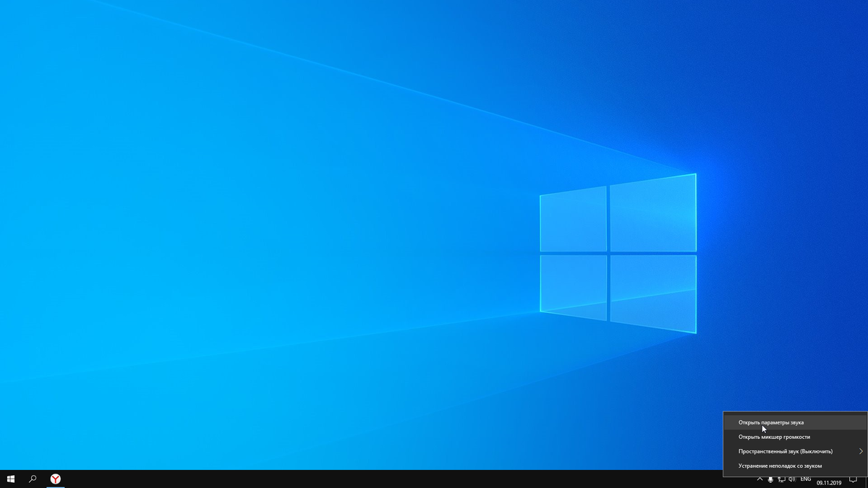Switch input language via ENG indicator
Screen dimensions: 868x488
(805, 479)
